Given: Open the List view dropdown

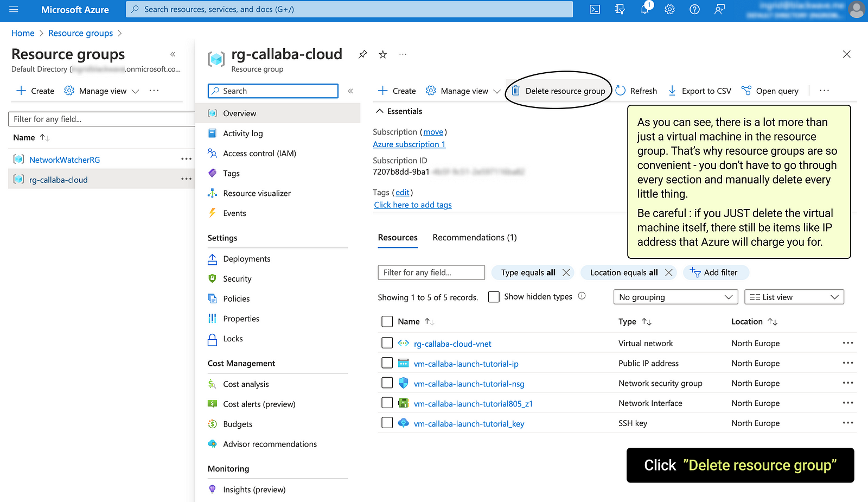Looking at the screenshot, I should pos(794,297).
